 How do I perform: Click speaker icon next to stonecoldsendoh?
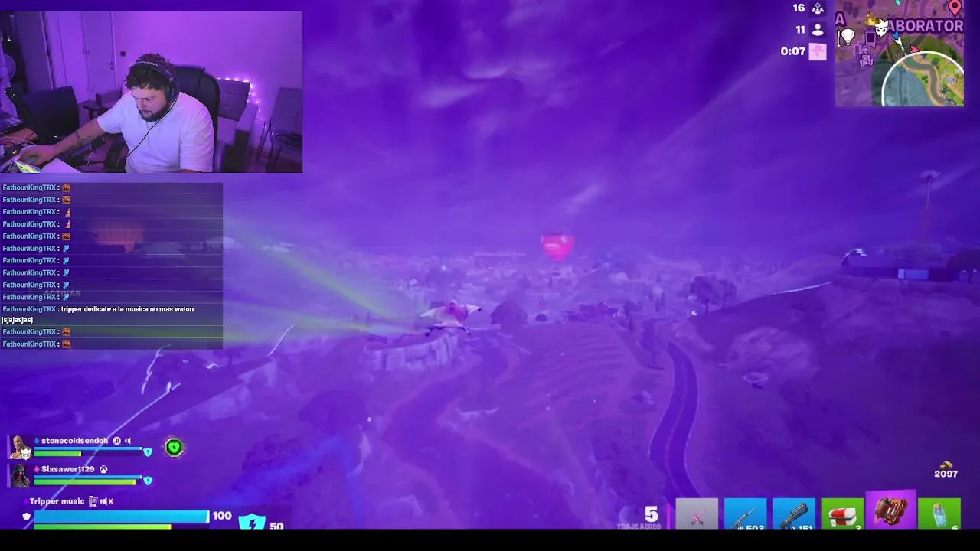click(x=128, y=441)
